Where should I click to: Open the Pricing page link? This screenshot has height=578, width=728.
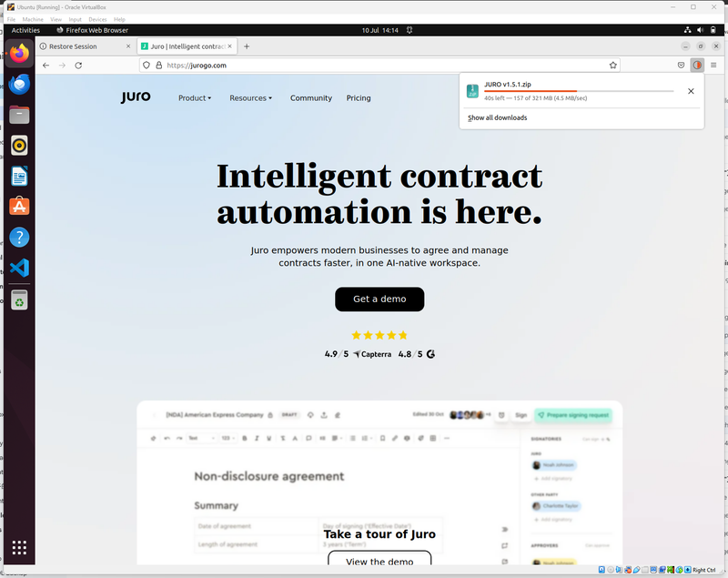359,98
